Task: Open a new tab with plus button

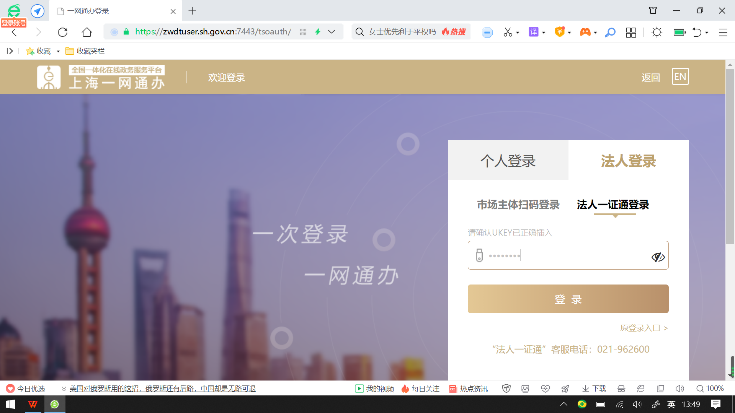Action: [192, 11]
